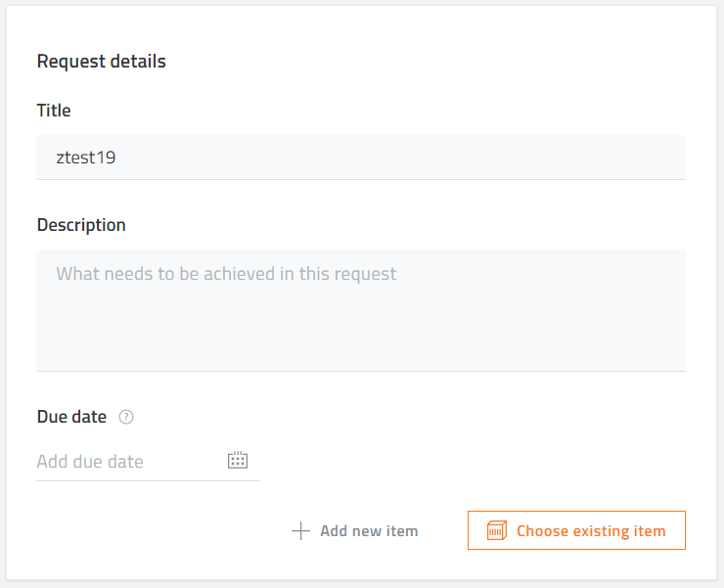Open the calendar date picker icon
This screenshot has width=724, height=588.
tap(238, 460)
